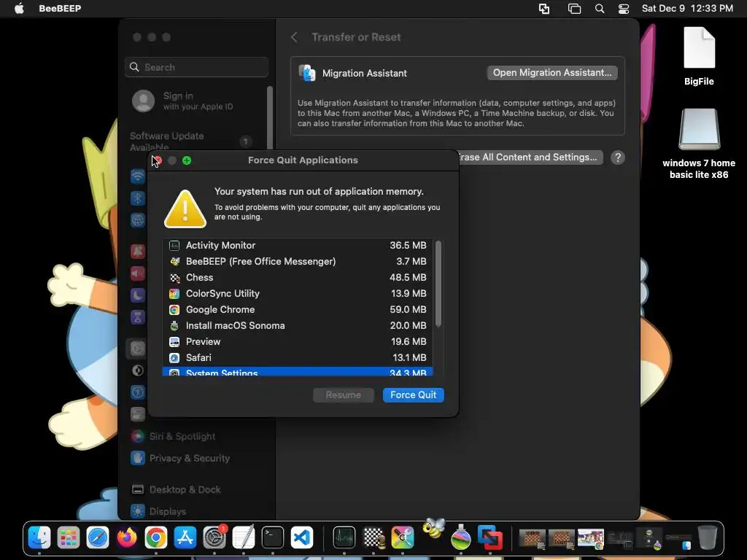This screenshot has width=747, height=560.
Task: Open TextEdit from the Dock
Action: [244, 538]
